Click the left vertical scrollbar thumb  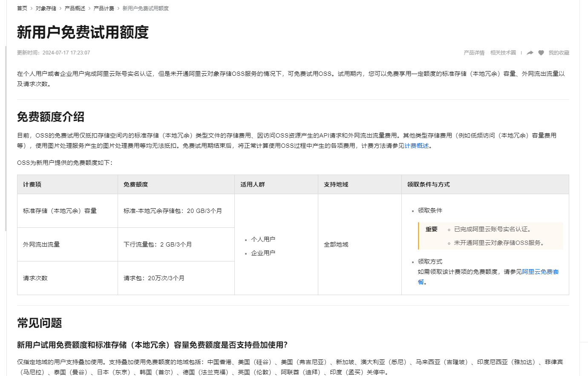[6, 138]
